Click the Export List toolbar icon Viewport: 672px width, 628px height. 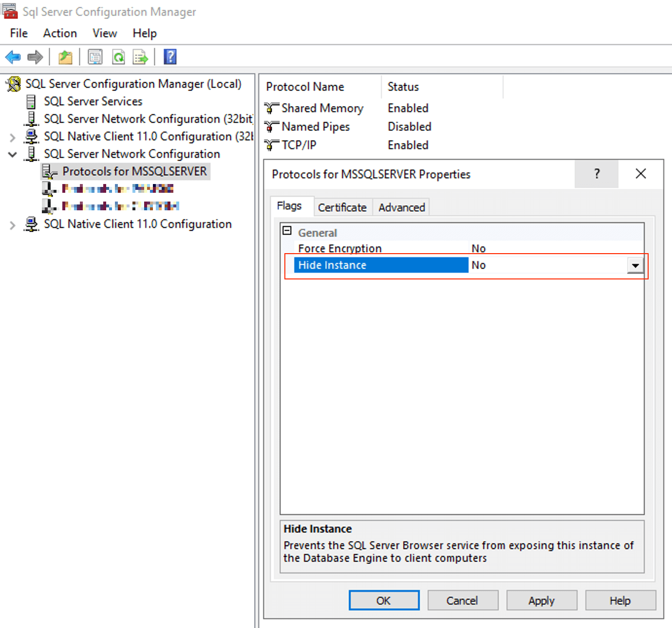point(141,57)
